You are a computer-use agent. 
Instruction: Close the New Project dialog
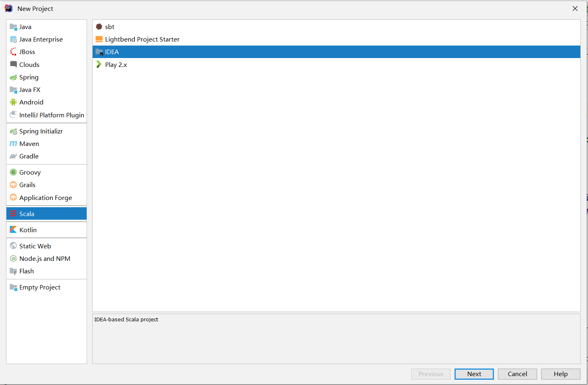click(575, 8)
